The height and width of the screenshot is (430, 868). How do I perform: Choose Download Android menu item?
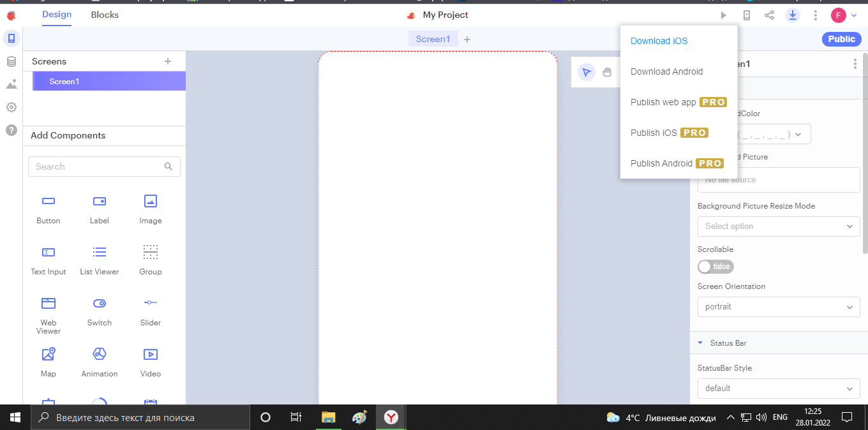click(678, 71)
